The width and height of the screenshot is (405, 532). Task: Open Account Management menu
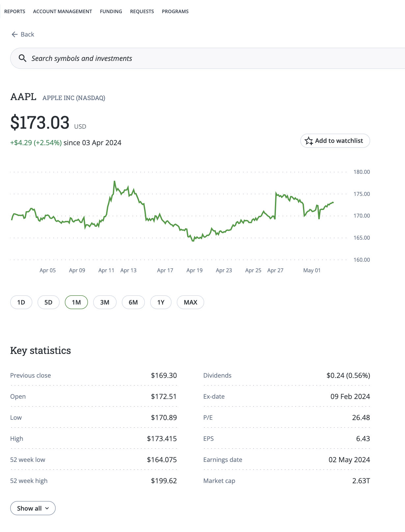(63, 12)
